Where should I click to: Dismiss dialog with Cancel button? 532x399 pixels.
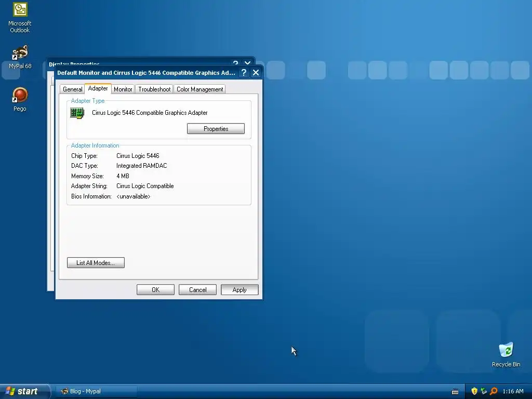pos(197,290)
